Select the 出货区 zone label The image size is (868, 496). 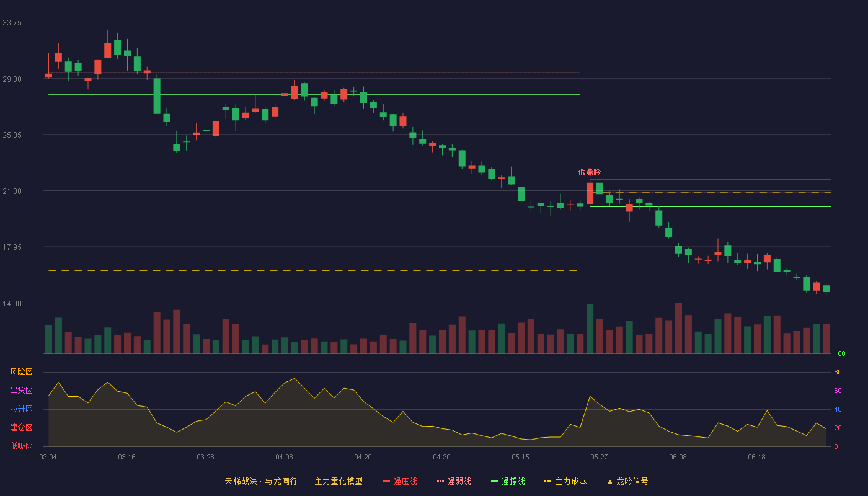21,391
